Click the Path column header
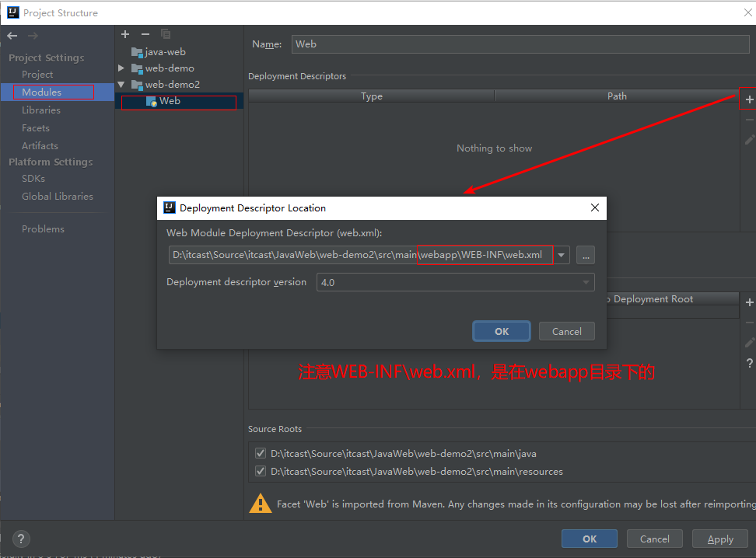756x558 pixels. pyautogui.click(x=617, y=96)
